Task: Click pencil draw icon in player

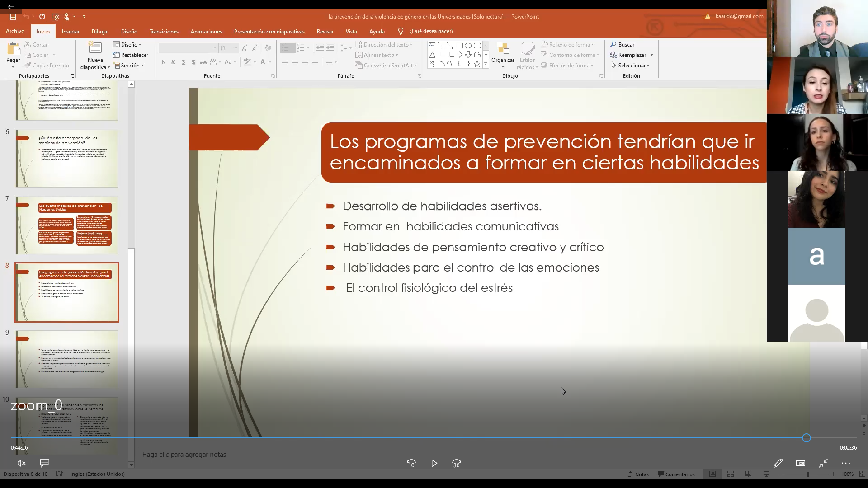Action: [778, 463]
